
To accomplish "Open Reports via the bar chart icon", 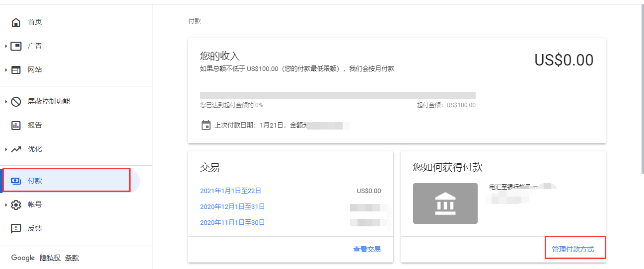I will click(16, 126).
